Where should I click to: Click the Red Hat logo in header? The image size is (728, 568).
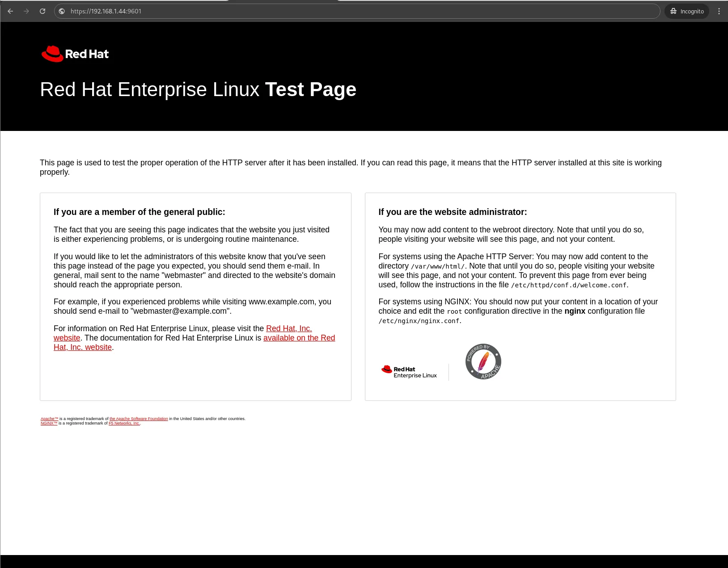point(75,54)
